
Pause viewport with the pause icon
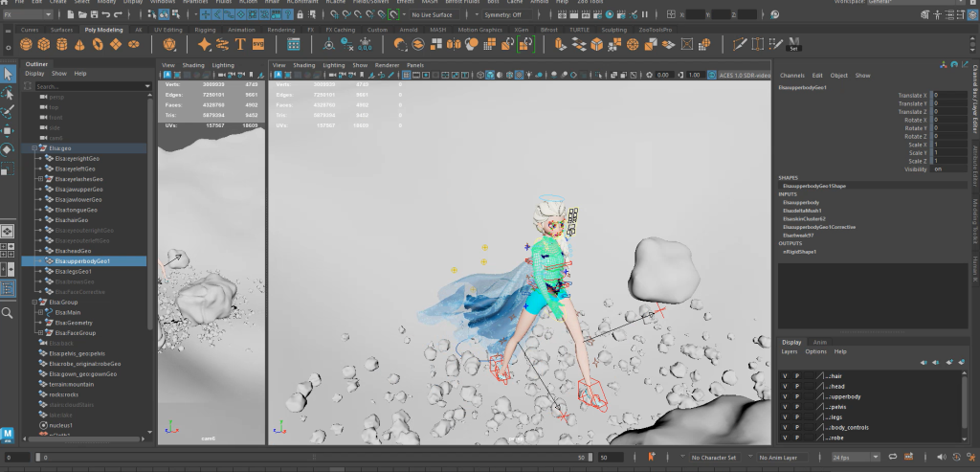coord(645,14)
